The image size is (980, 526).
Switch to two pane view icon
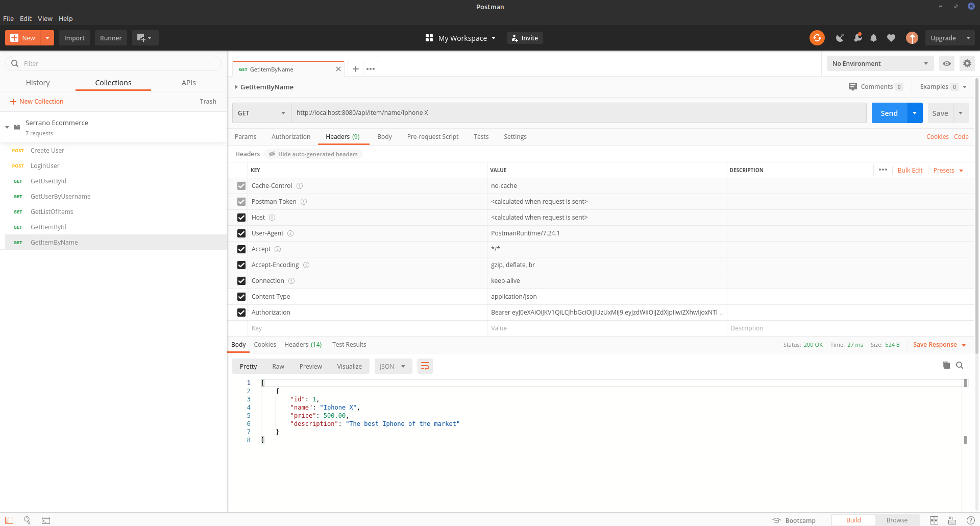click(934, 520)
